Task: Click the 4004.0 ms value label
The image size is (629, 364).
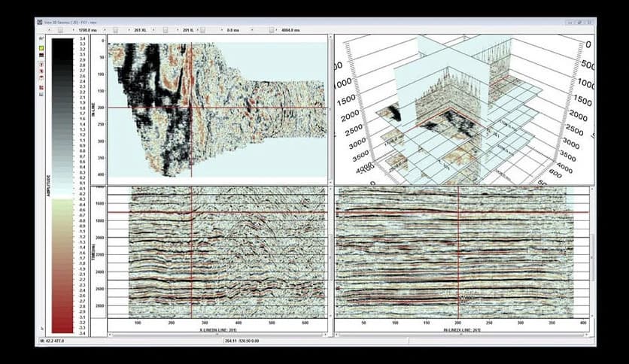Action: point(290,30)
